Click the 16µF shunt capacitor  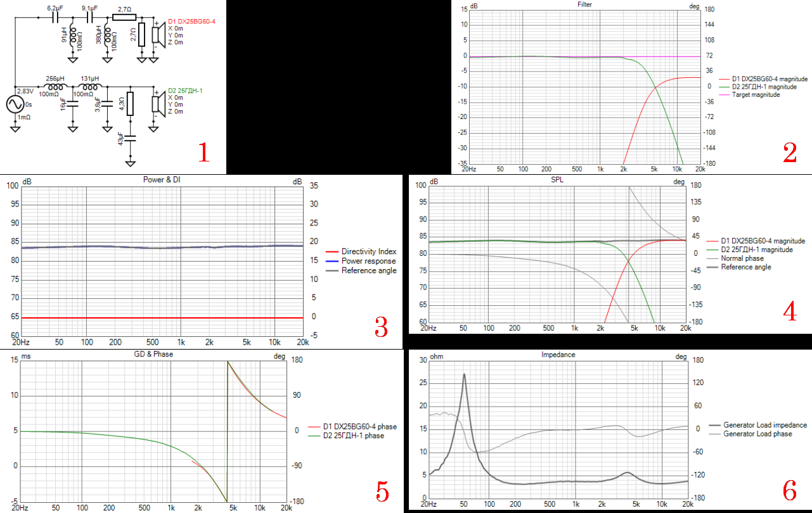click(73, 104)
